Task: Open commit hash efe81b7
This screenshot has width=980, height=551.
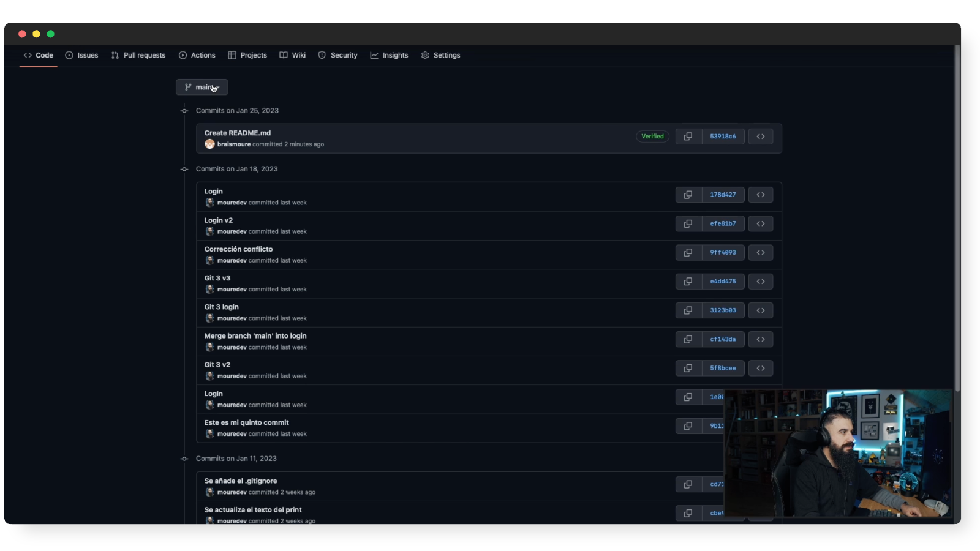Action: click(723, 223)
